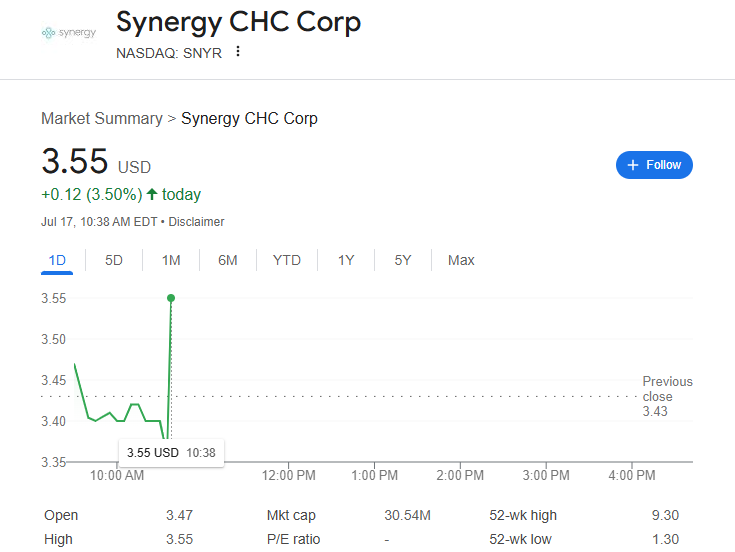Switch to the 1M chart range
This screenshot has height=552, width=735.
pos(171,260)
